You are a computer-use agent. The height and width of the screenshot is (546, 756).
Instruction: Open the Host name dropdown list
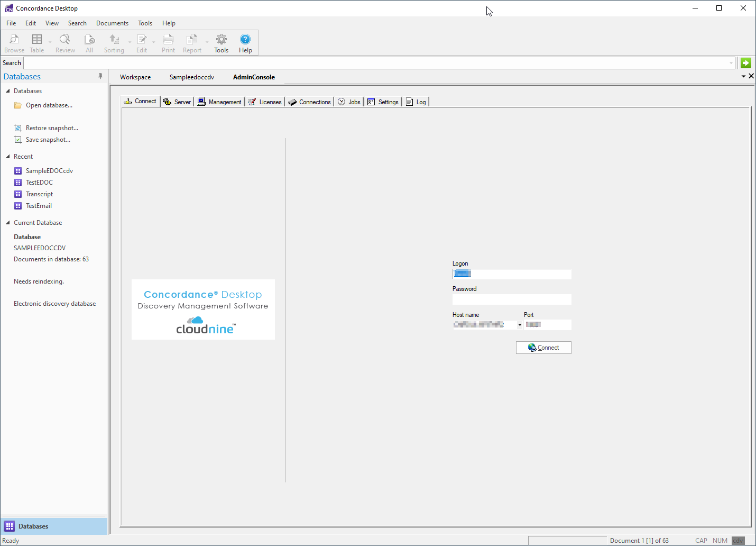520,325
